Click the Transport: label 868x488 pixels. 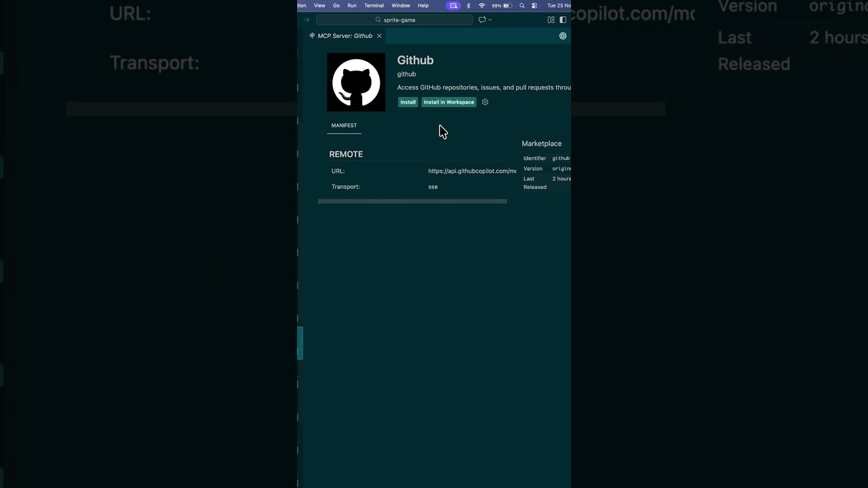click(x=346, y=187)
